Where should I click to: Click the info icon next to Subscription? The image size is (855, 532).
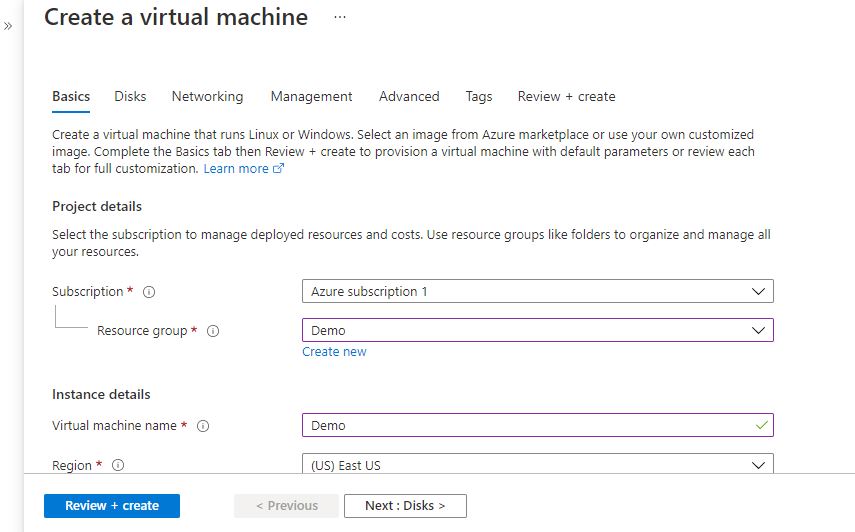point(149,292)
